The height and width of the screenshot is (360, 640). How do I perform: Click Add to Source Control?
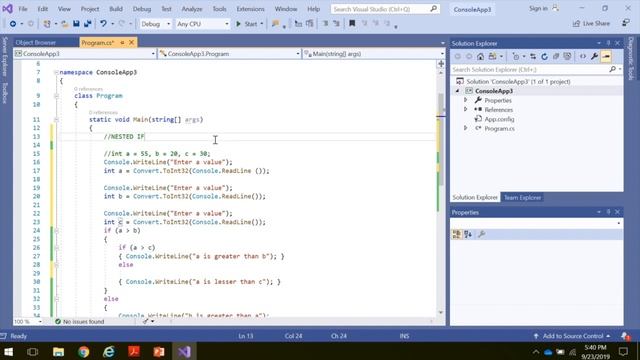pyautogui.click(x=572, y=336)
